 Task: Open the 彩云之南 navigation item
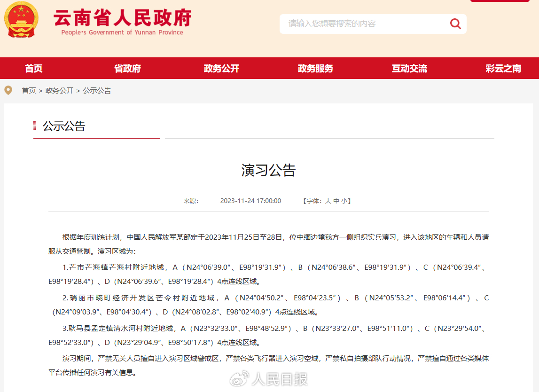pos(503,69)
